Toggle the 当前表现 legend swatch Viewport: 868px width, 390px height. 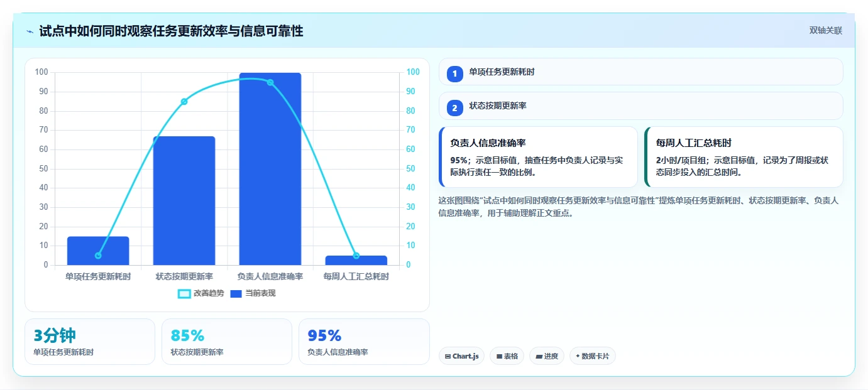236,293
